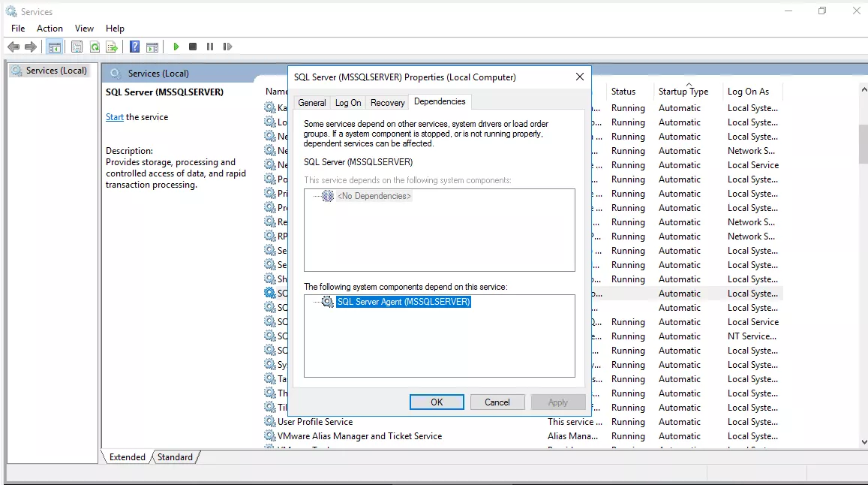
Task: Open Help using blue question mark icon
Action: click(134, 47)
